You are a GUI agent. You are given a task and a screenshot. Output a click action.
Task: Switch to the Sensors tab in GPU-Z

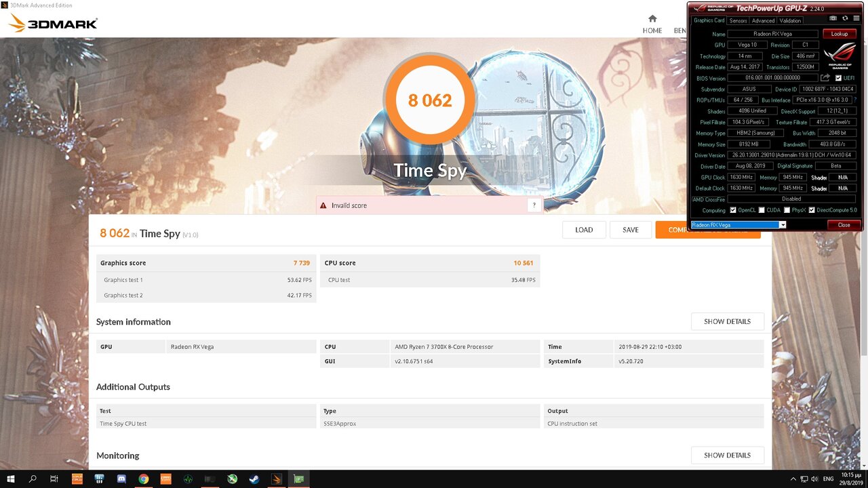tap(738, 20)
